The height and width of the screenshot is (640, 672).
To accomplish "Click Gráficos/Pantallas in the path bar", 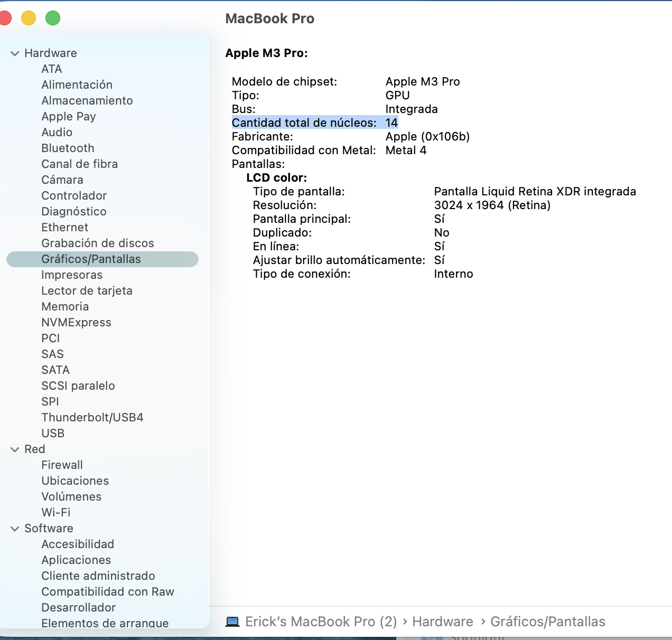I will [x=548, y=622].
